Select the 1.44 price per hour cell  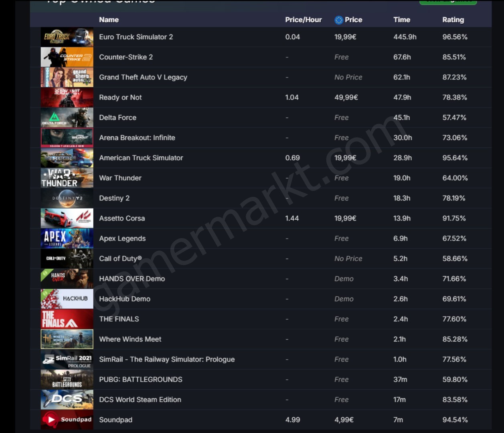tap(292, 218)
